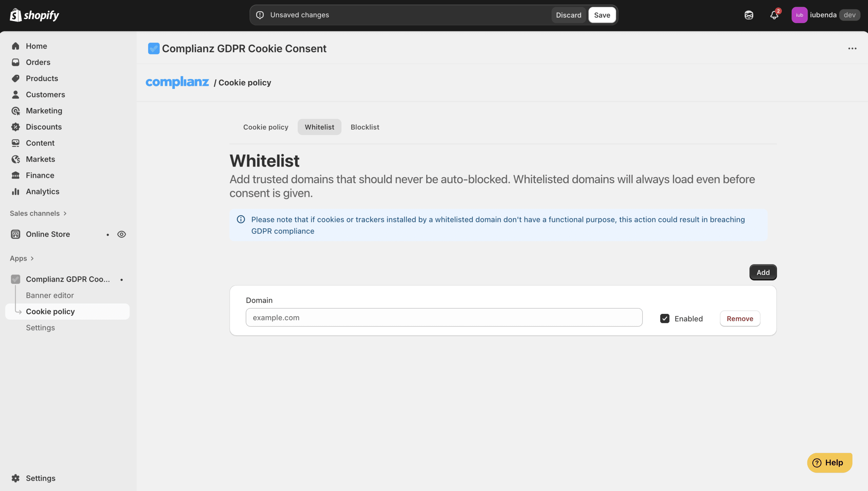The width and height of the screenshot is (868, 491).
Task: Click the Shopify logo
Action: pos(34,15)
